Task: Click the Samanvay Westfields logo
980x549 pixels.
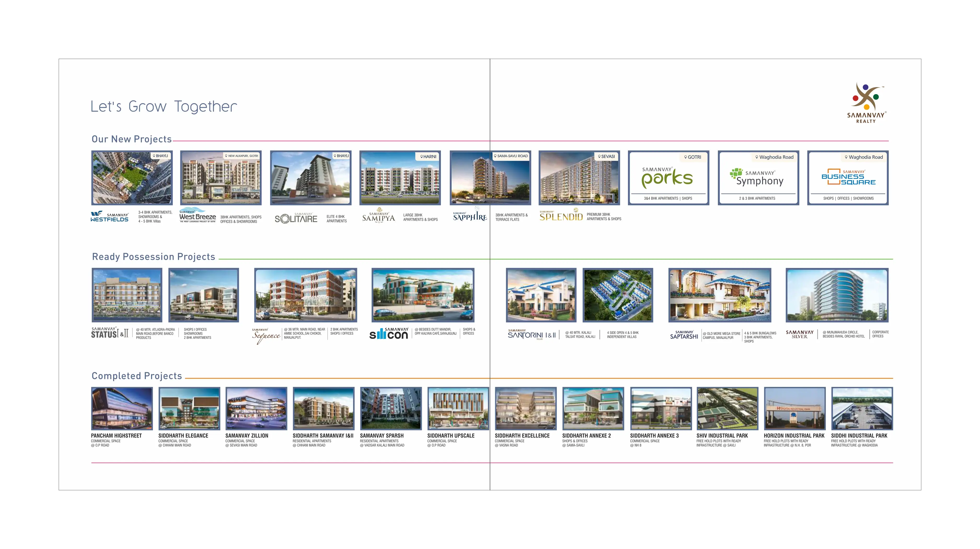Action: 109,216
